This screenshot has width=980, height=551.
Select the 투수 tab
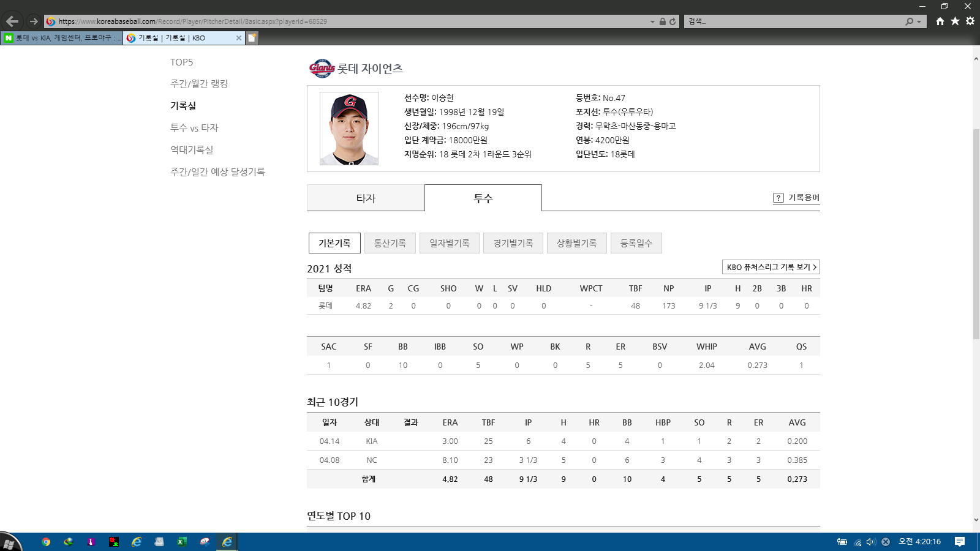pos(483,198)
